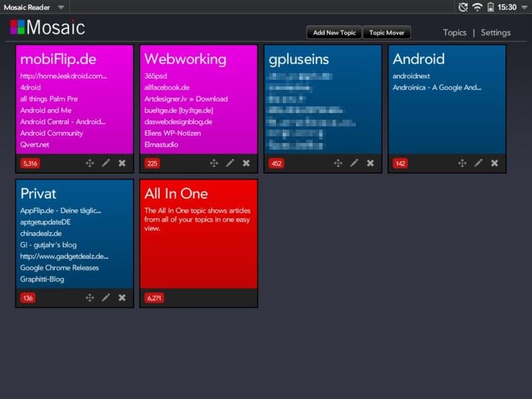Click the 452 unread badge on gpluseins
This screenshot has width=532, height=399.
click(x=277, y=164)
